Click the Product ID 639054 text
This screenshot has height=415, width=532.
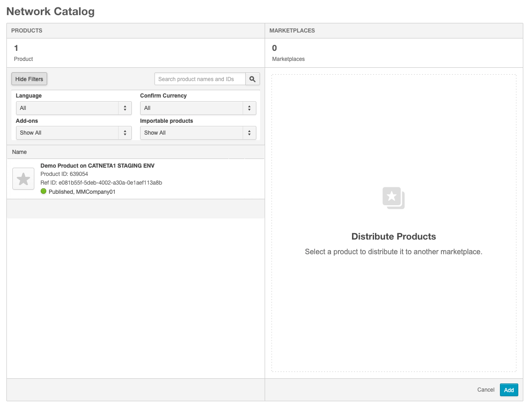[65, 174]
